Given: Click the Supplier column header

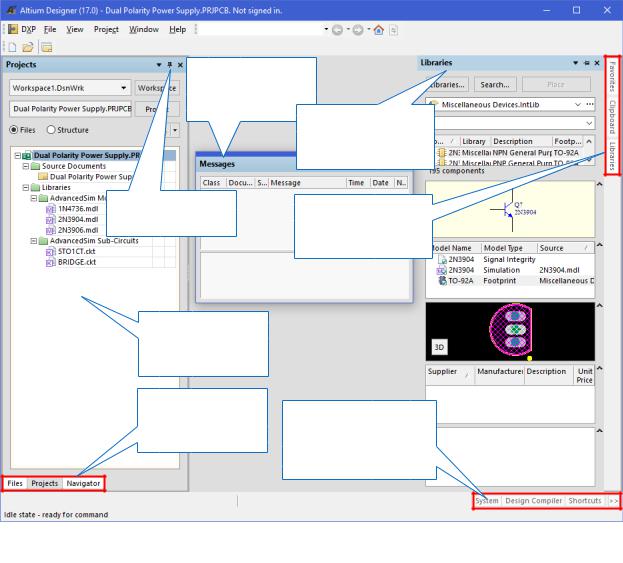Looking at the screenshot, I should (450, 373).
